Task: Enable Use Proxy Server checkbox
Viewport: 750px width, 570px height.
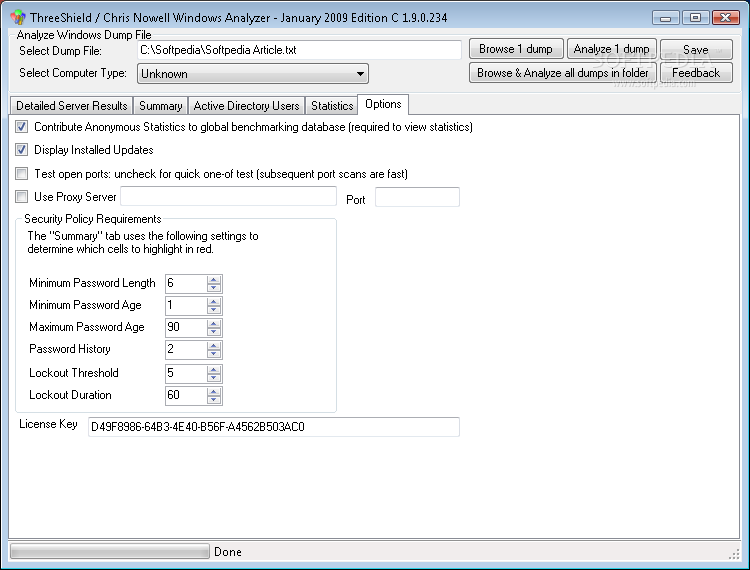Action: [x=22, y=196]
